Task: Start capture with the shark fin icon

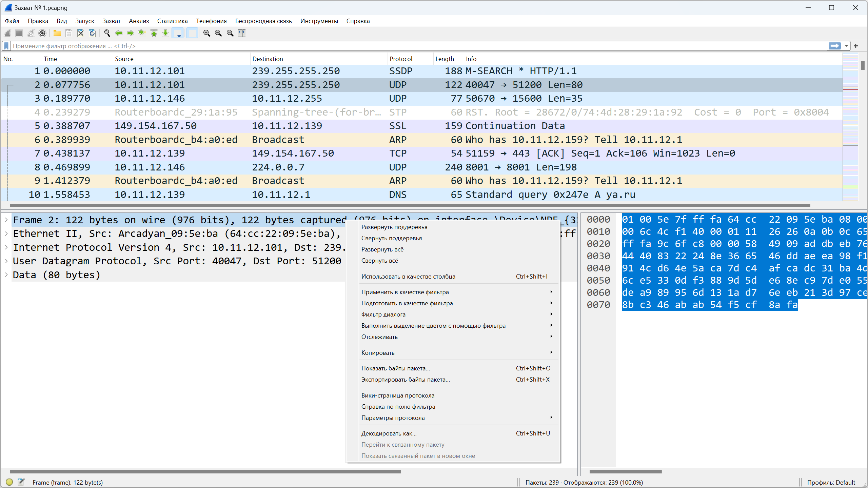Action: 7,33
